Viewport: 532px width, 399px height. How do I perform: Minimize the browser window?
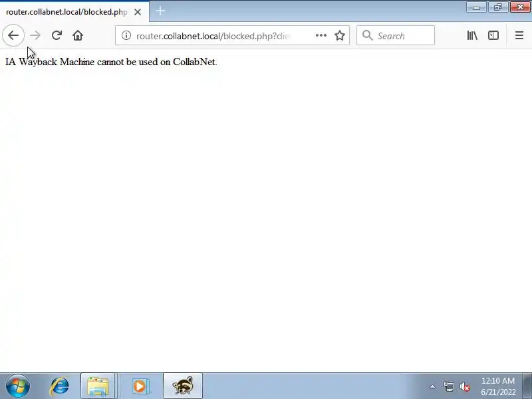point(476,7)
